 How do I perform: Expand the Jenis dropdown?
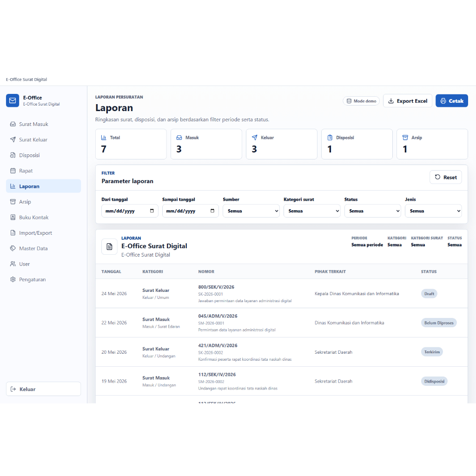[433, 211]
